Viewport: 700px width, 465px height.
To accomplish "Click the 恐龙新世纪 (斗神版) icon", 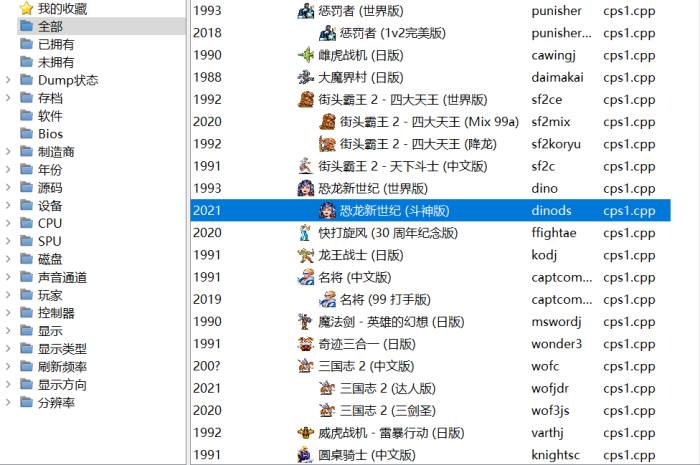I will point(327,211).
